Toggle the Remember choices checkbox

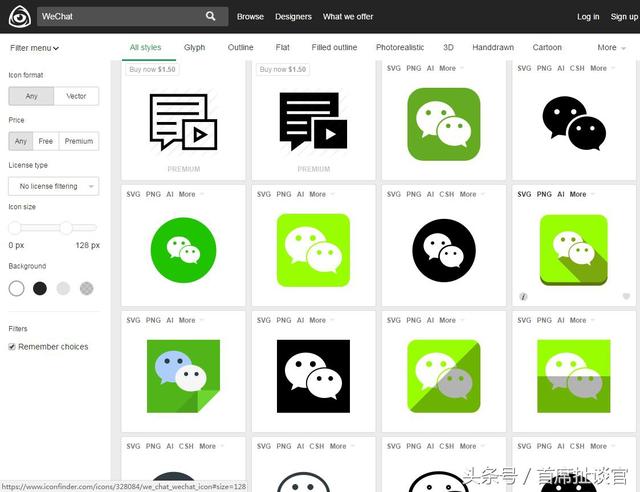tap(12, 347)
